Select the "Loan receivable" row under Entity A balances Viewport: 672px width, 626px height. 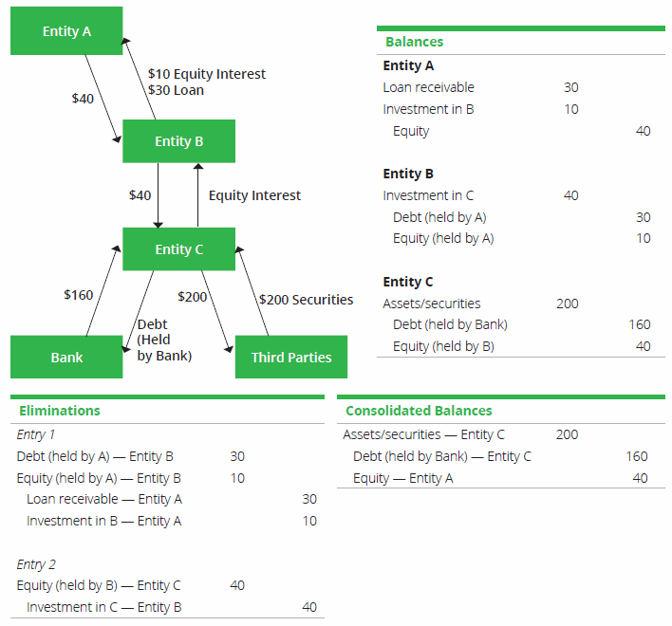click(428, 87)
